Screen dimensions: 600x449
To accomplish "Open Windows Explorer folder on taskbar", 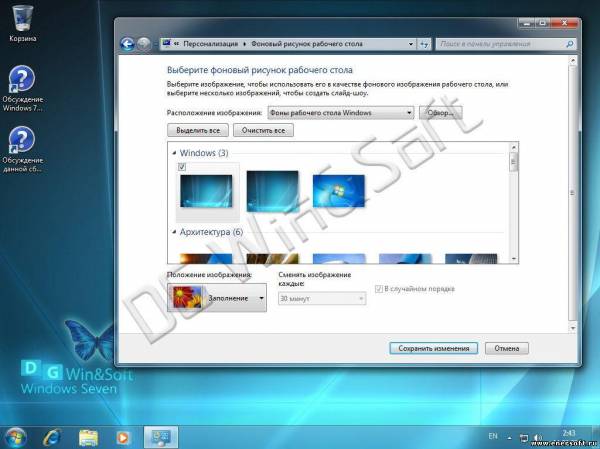I will pos(88,438).
